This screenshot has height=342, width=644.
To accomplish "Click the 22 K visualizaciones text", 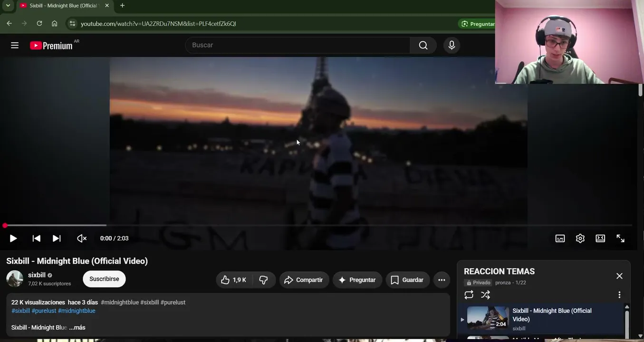I will (x=38, y=302).
